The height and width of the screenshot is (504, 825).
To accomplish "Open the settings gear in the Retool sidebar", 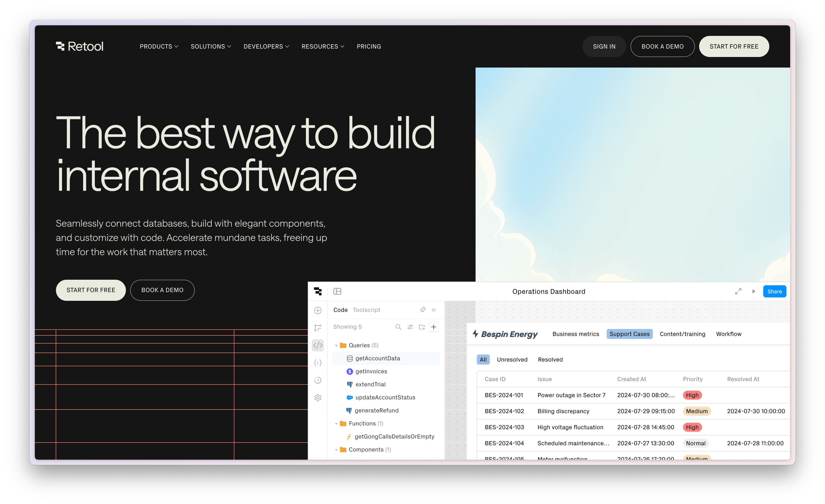I will click(317, 398).
